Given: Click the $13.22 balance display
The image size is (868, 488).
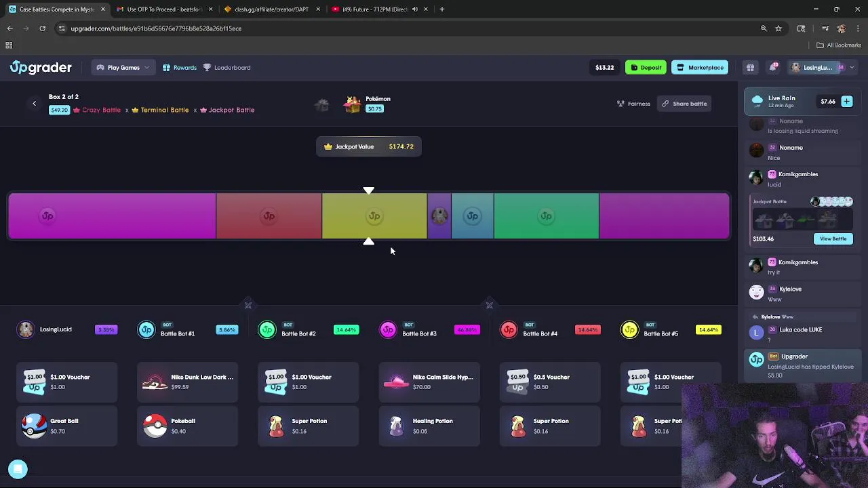Looking at the screenshot, I should (x=604, y=67).
